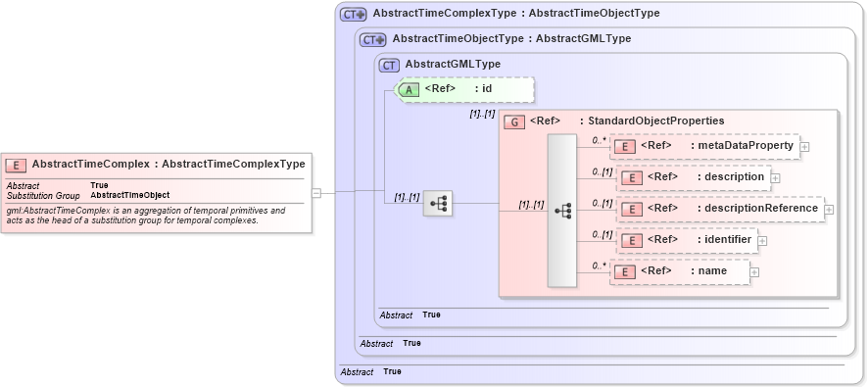This screenshot has height=387, width=868.
Task: Click Abstract True row of AbstractTimeObjectType
Action: pos(390,343)
